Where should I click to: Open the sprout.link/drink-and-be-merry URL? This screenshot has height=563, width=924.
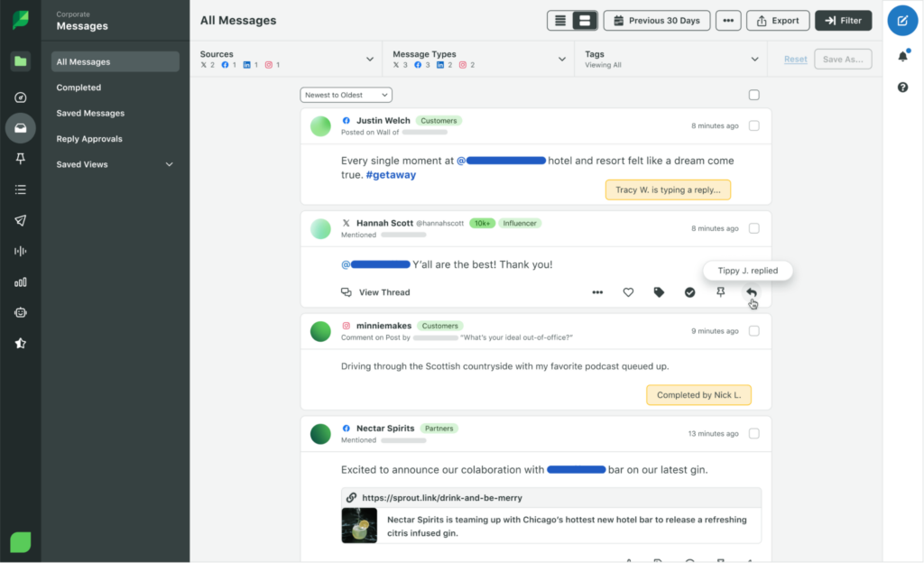(x=442, y=498)
